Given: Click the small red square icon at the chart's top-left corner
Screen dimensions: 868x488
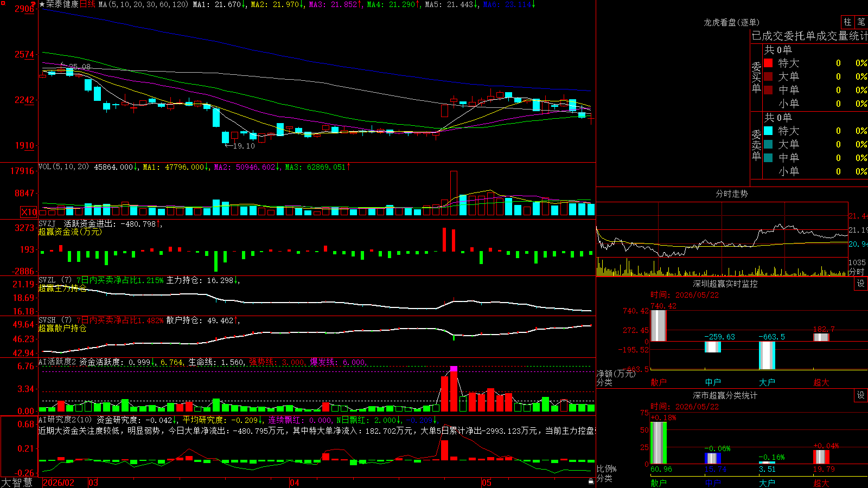Looking at the screenshot, I should pyautogui.click(x=2, y=2).
